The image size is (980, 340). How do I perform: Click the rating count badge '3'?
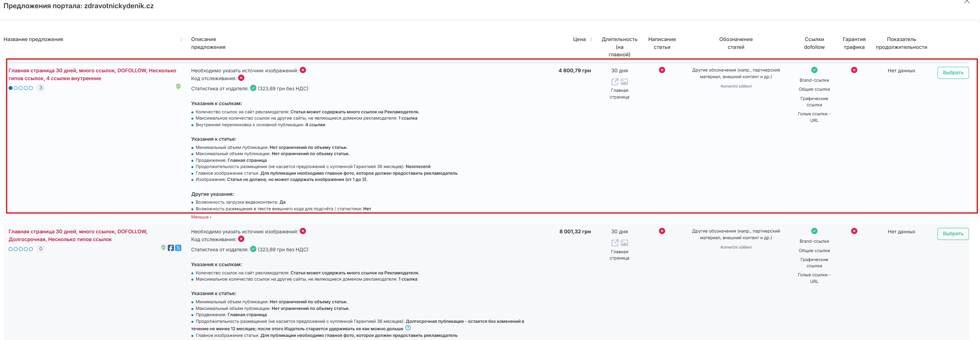click(41, 88)
